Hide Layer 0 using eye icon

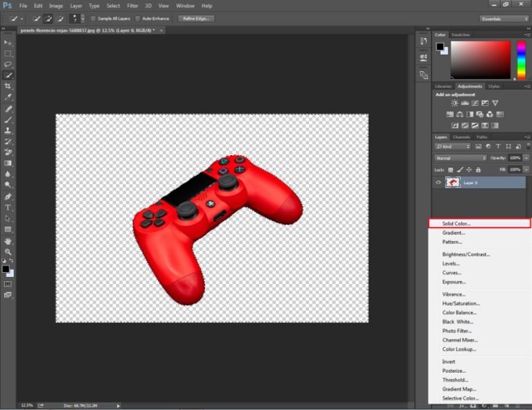pyautogui.click(x=438, y=182)
